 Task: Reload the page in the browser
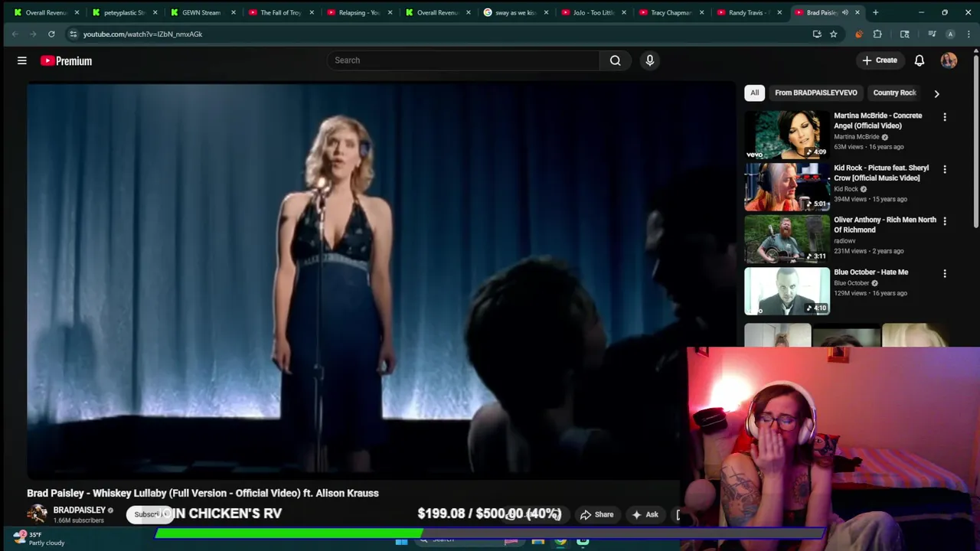(51, 34)
